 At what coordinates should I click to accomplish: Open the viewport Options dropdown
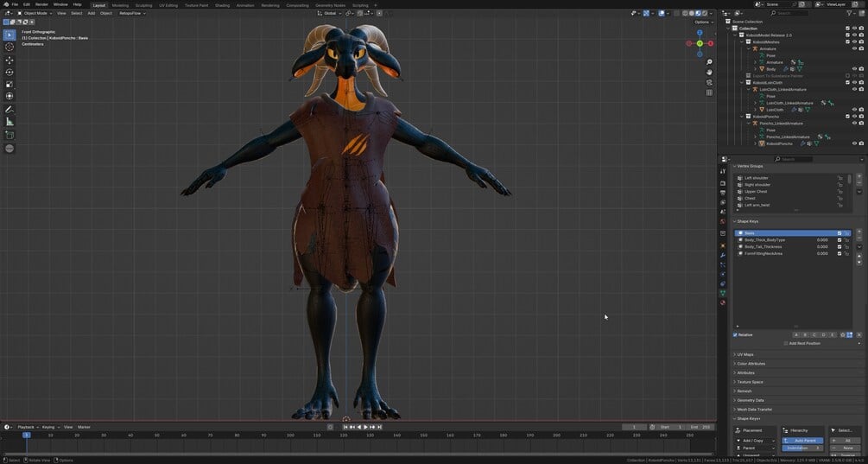702,22
